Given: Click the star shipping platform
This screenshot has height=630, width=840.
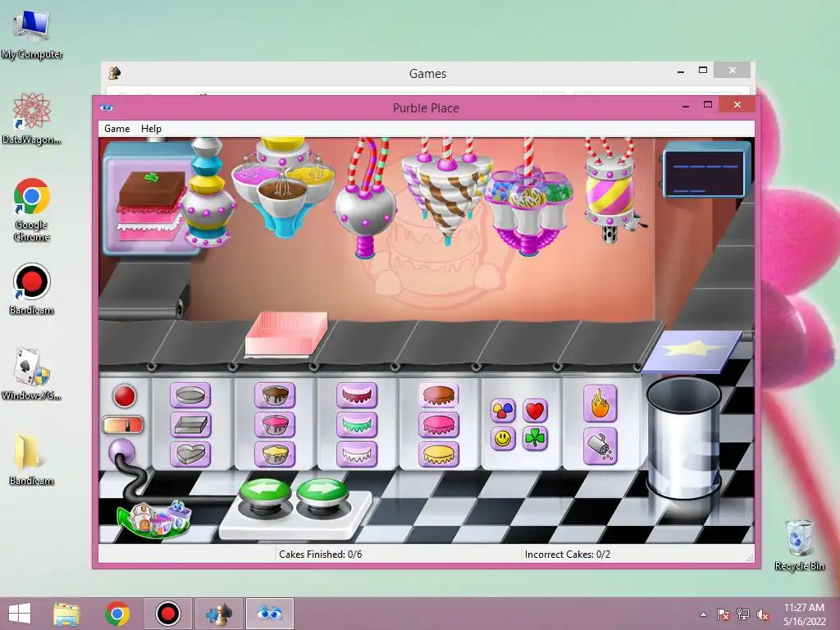Looking at the screenshot, I should coord(692,350).
